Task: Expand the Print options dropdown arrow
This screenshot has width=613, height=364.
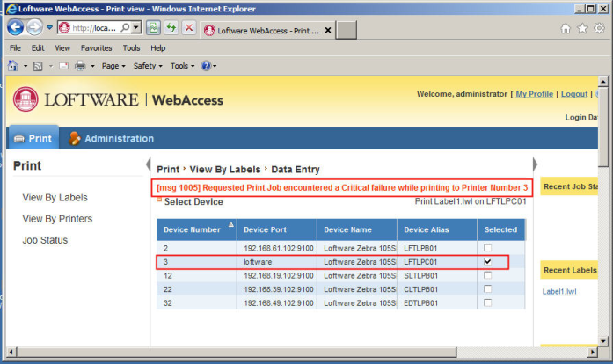Action: coord(92,66)
